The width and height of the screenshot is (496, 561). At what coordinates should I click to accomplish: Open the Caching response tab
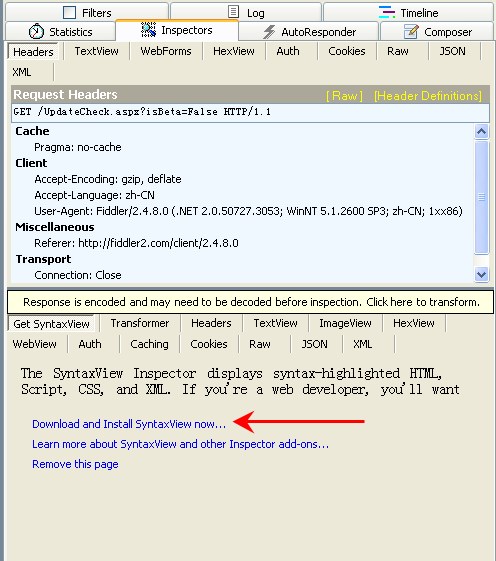pos(149,344)
